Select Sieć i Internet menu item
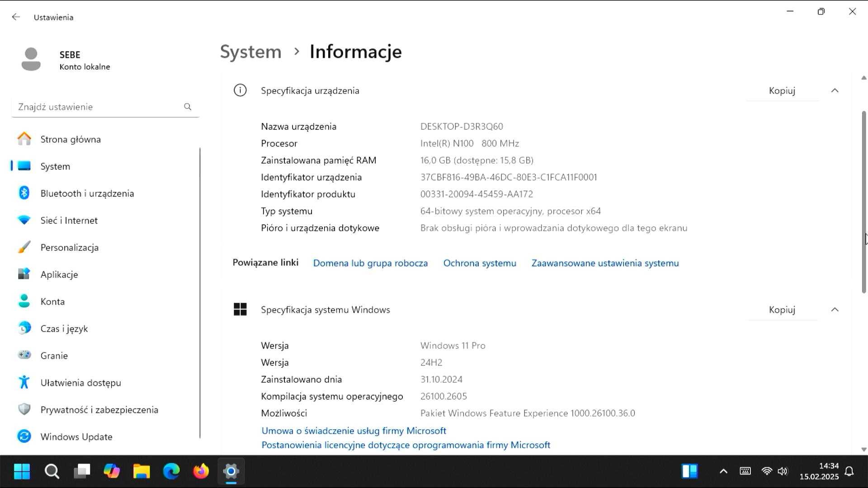Image resolution: width=868 pixels, height=488 pixels. click(105, 220)
